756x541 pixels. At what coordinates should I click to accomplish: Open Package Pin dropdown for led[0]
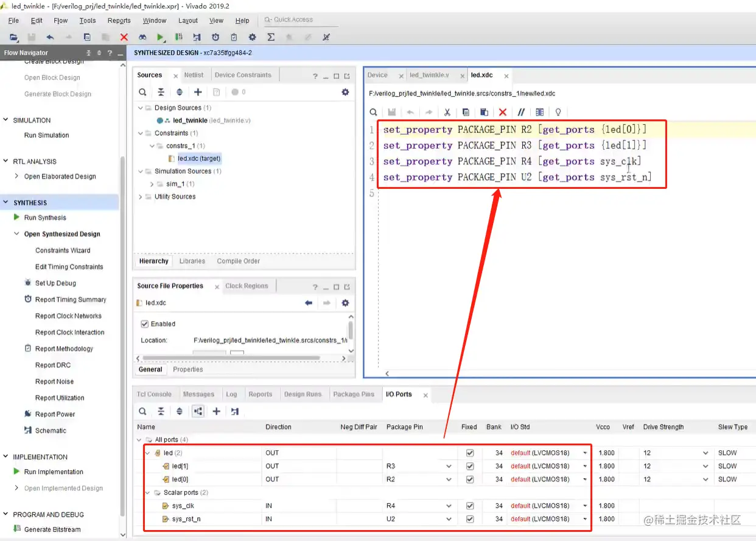click(449, 479)
